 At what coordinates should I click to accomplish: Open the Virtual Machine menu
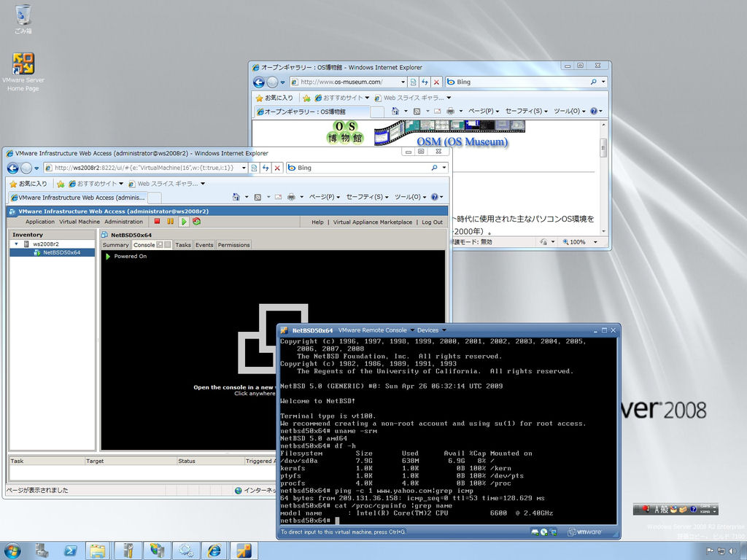point(79,222)
